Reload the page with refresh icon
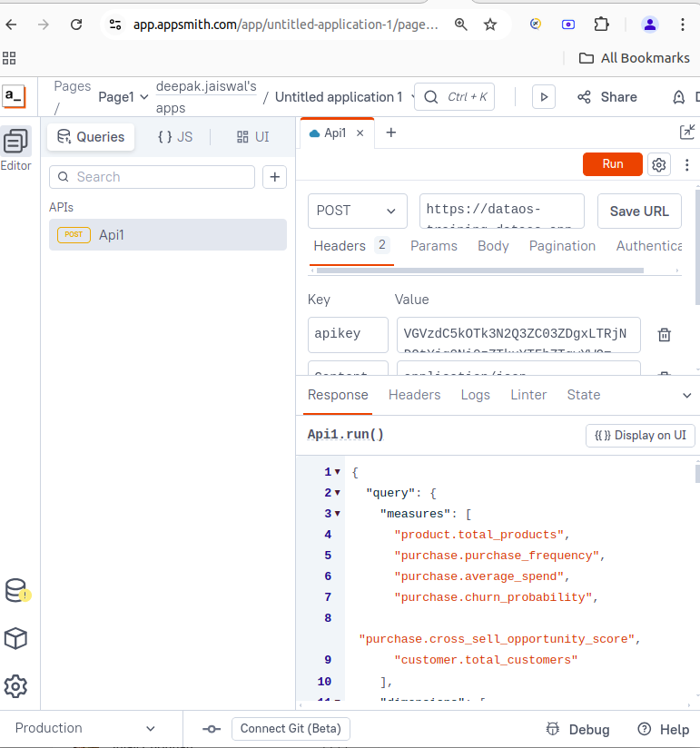The image size is (700, 748). pos(76,25)
